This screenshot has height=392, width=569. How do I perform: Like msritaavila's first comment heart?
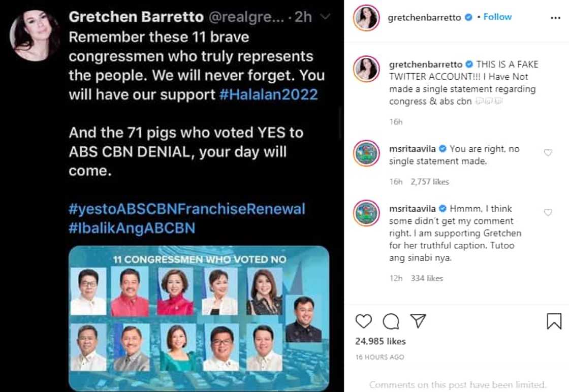coord(548,152)
